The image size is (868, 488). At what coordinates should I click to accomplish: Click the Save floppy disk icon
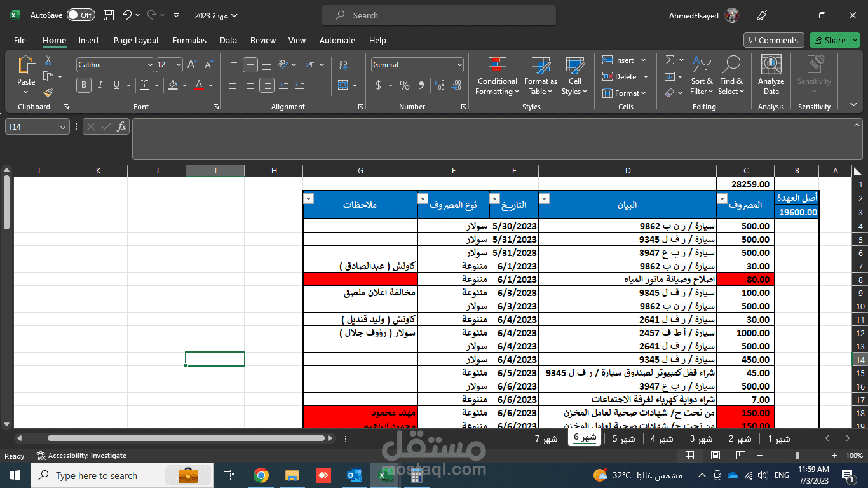pyautogui.click(x=109, y=15)
